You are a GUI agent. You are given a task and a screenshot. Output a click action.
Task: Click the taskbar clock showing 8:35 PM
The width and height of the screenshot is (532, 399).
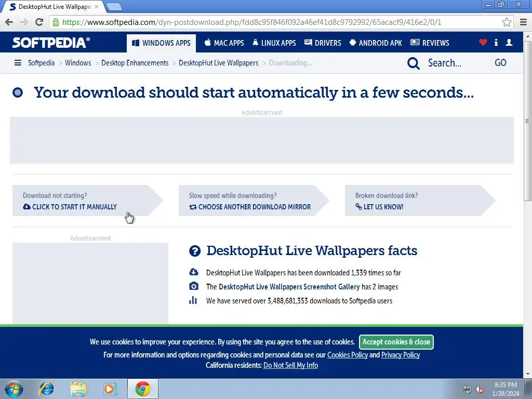tap(506, 389)
